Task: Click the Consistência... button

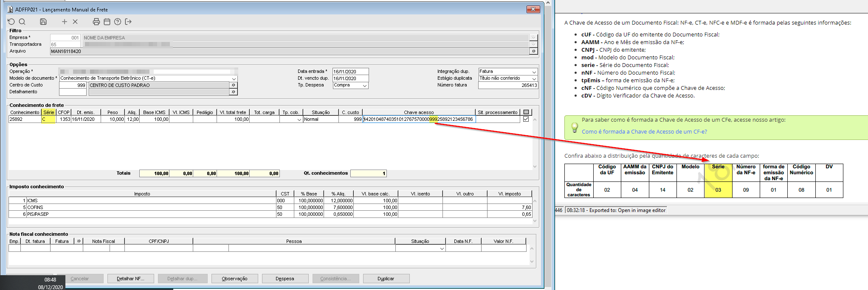Action: click(336, 279)
